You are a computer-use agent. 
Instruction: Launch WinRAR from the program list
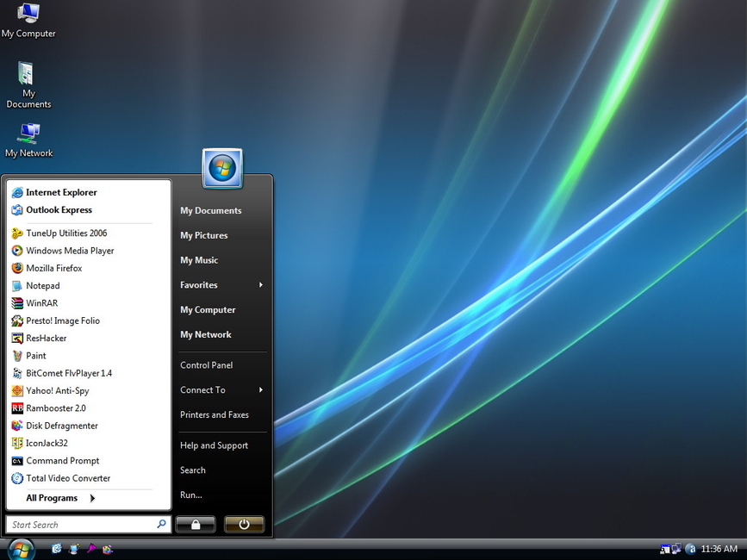click(x=41, y=303)
